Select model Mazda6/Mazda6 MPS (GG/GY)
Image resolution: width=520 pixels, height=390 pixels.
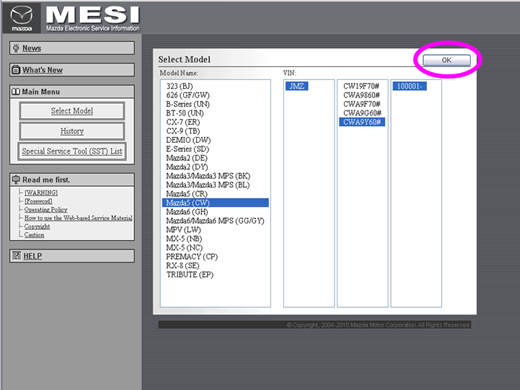pyautogui.click(x=215, y=221)
